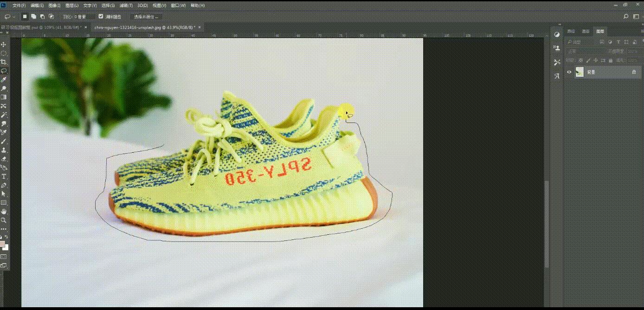The image size is (644, 310).
Task: Switch to the 图层 panel tab
Action: tap(600, 31)
